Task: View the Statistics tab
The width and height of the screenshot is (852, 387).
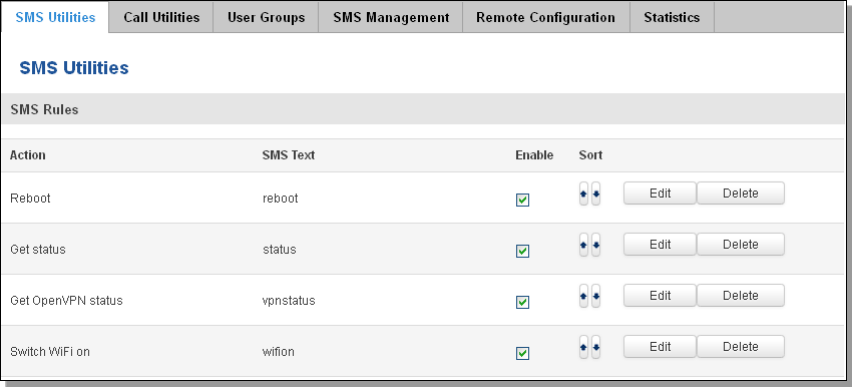Action: pyautogui.click(x=672, y=17)
